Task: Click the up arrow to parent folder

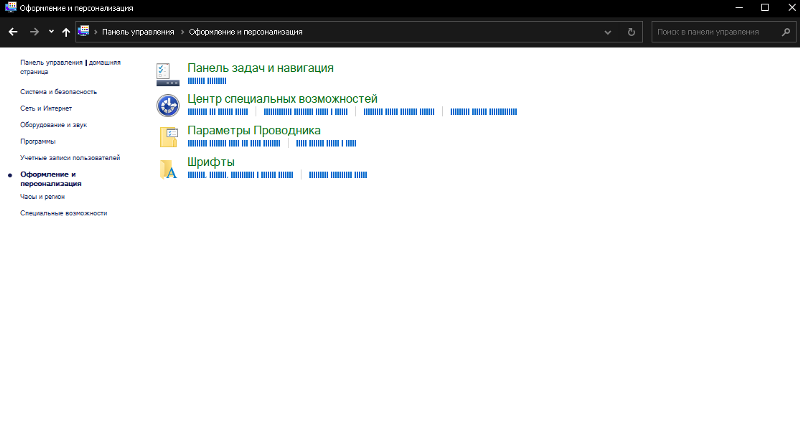Action: pyautogui.click(x=66, y=32)
